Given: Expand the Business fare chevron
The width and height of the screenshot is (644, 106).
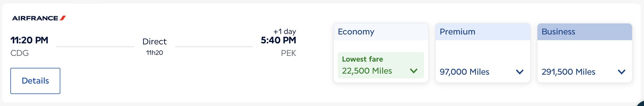Looking at the screenshot, I should [622, 72].
